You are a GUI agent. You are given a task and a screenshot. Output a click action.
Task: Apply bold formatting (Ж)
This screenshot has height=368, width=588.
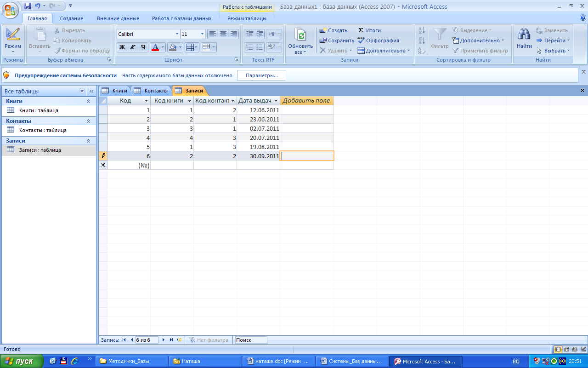coord(122,47)
